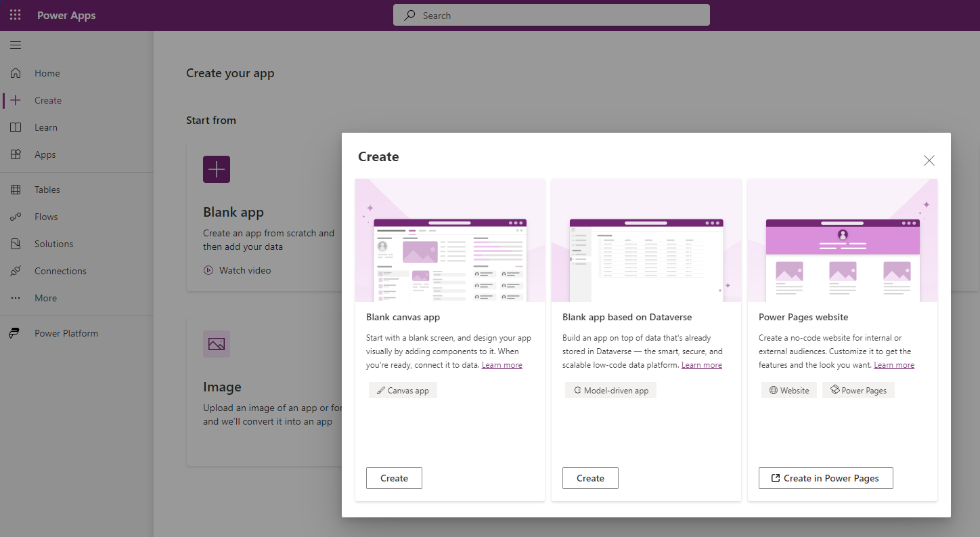Open Learn more link for Blank canvas app
This screenshot has height=537, width=980.
[x=502, y=365]
